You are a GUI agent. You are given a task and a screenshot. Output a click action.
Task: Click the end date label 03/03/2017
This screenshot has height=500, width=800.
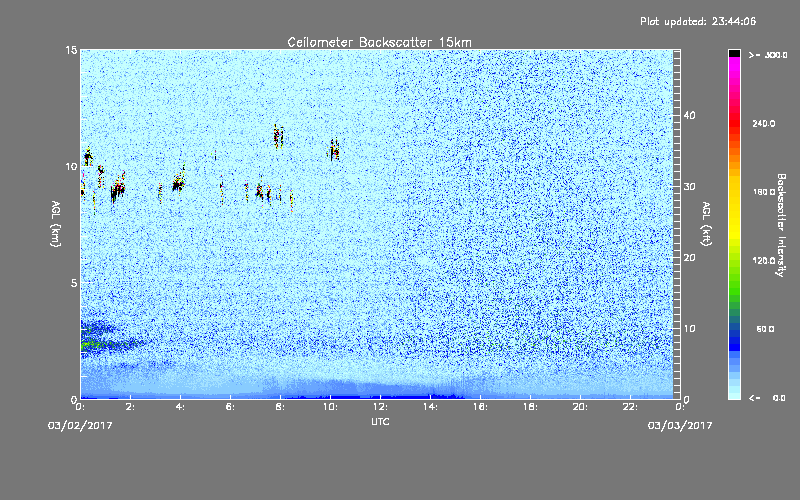click(x=680, y=426)
